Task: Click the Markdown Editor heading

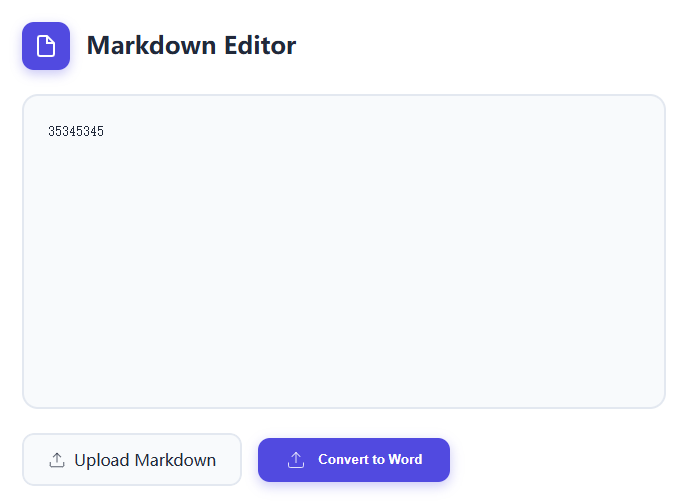Action: (x=191, y=45)
